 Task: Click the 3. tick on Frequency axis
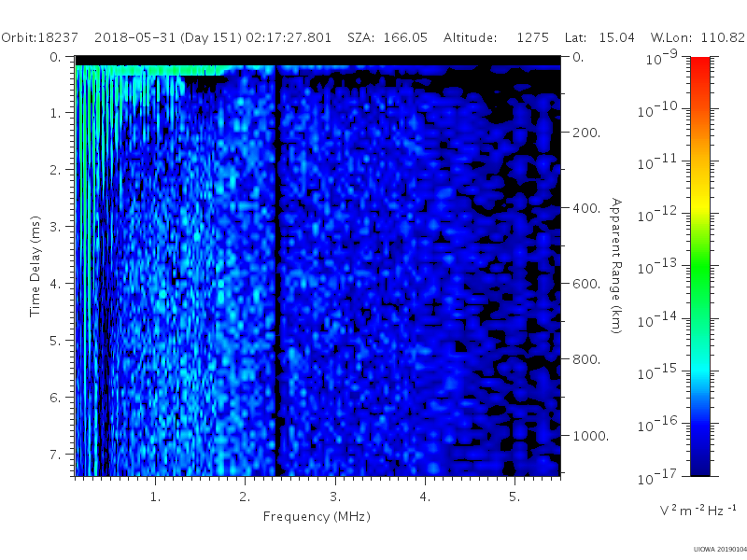point(335,497)
